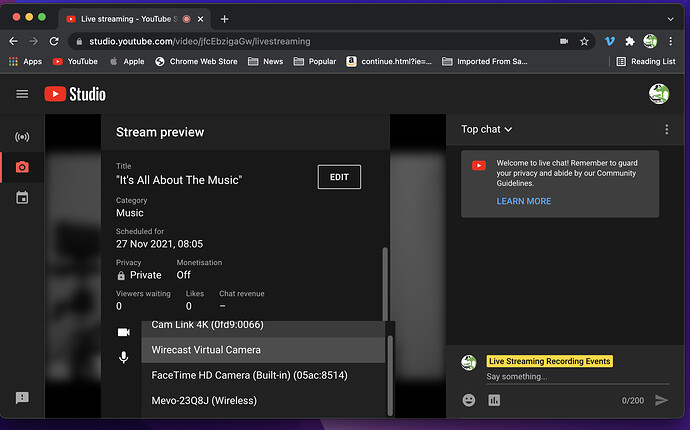Image resolution: width=690 pixels, height=430 pixels.
Task: Open the Reading List
Action: 646,62
